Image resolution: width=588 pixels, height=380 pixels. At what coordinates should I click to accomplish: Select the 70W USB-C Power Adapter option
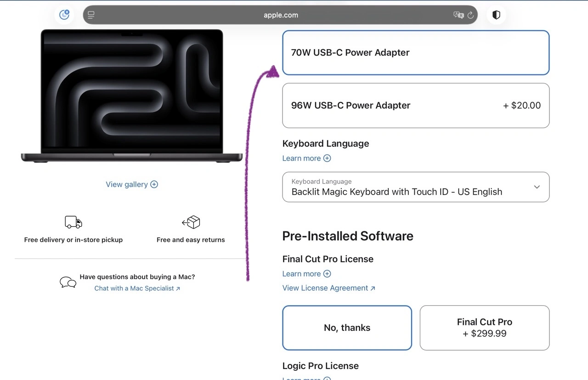click(x=415, y=53)
